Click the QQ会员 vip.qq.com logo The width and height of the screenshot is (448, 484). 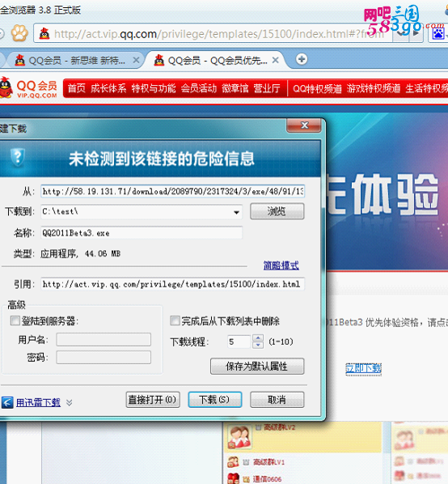[x=29, y=88]
